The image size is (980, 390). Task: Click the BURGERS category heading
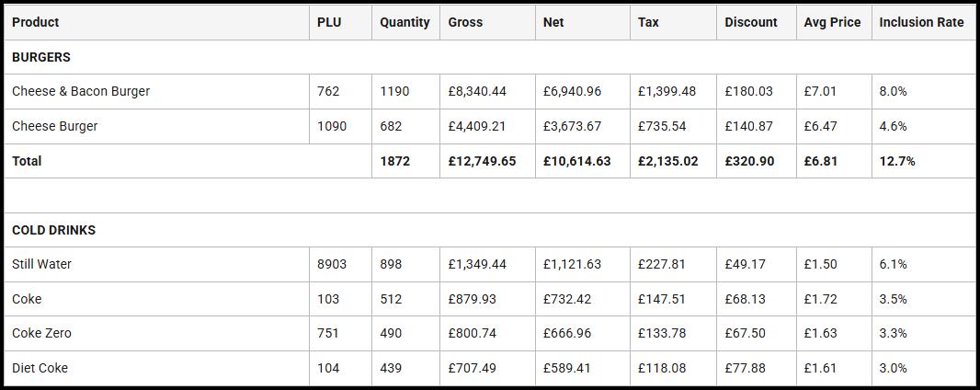point(41,57)
